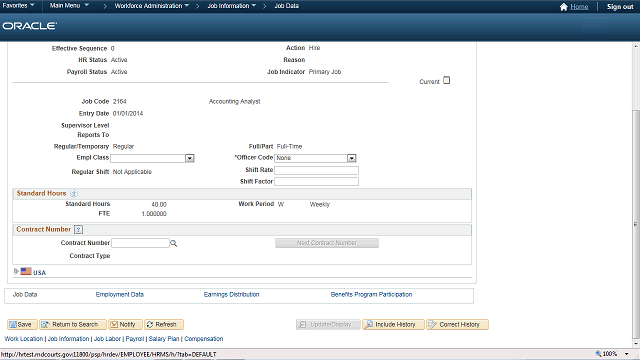
Task: Open the Job Labor link
Action: pyautogui.click(x=107, y=339)
